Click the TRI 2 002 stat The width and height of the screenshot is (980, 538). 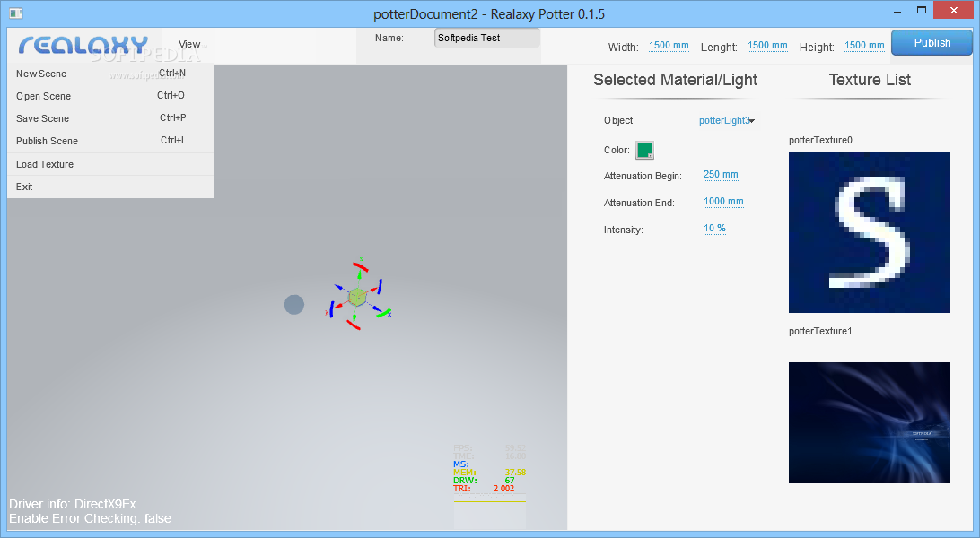point(484,489)
